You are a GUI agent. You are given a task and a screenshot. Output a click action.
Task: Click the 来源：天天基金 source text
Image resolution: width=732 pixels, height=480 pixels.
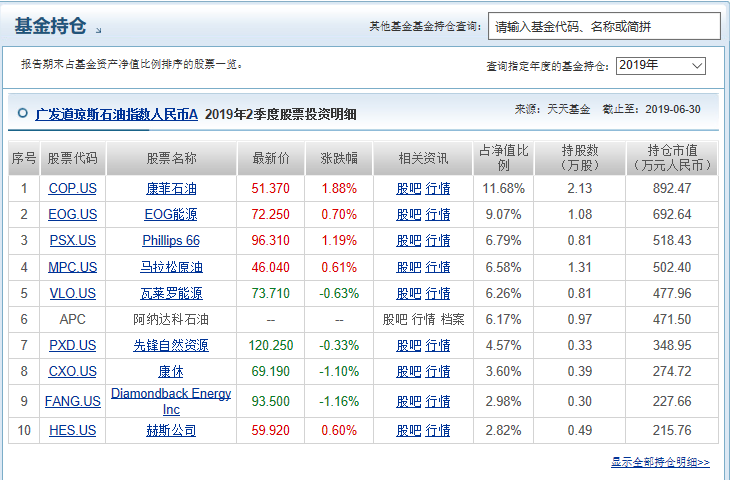[x=552, y=109]
